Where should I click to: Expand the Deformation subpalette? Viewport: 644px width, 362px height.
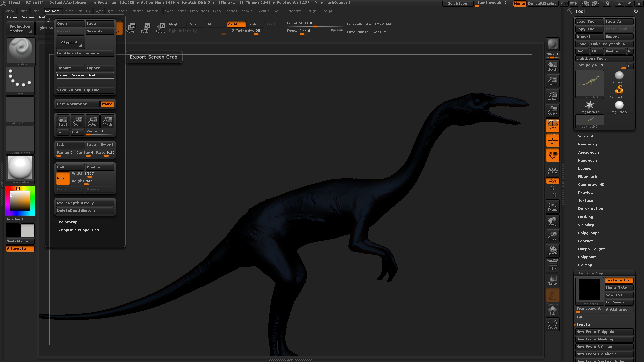[590, 209]
